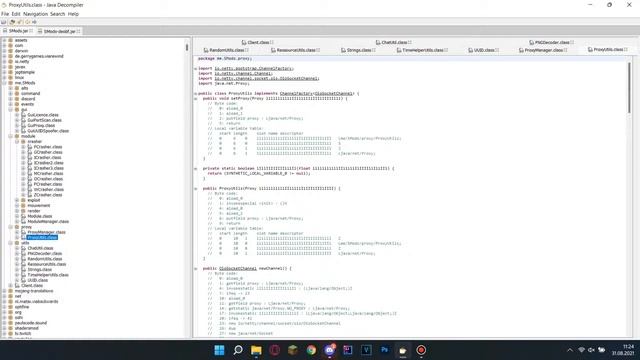Click the class icon on UUID.class tab
The width and height of the screenshot is (640, 360).
tap(471, 50)
